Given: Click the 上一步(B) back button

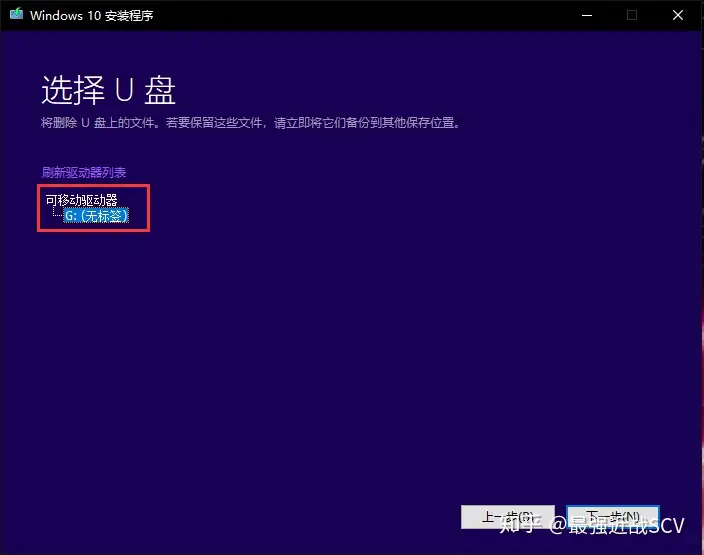Looking at the screenshot, I should [507, 517].
